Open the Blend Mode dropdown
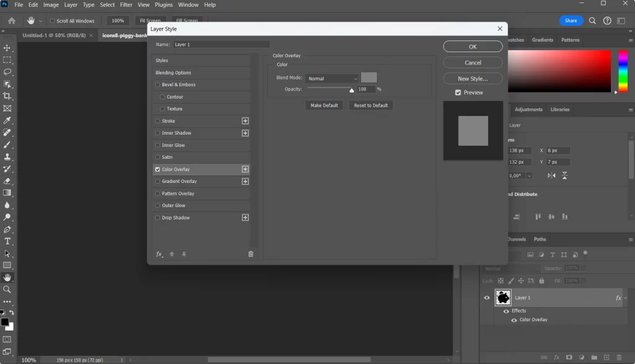 click(x=332, y=79)
